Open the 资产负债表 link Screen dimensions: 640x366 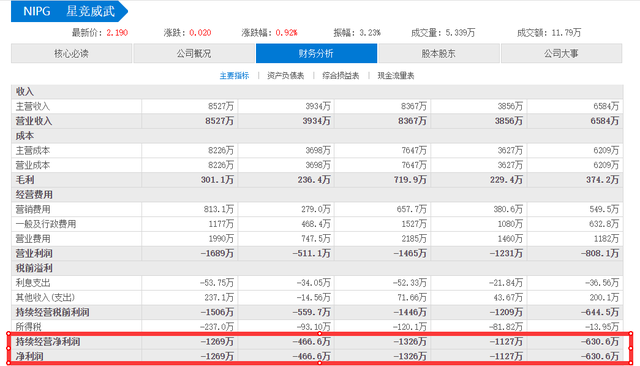pyautogui.click(x=286, y=75)
